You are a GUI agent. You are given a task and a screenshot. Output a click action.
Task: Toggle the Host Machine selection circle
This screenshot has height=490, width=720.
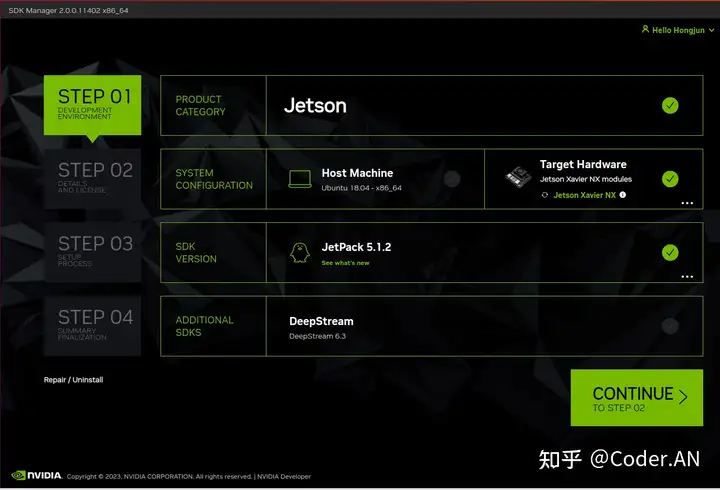click(452, 179)
